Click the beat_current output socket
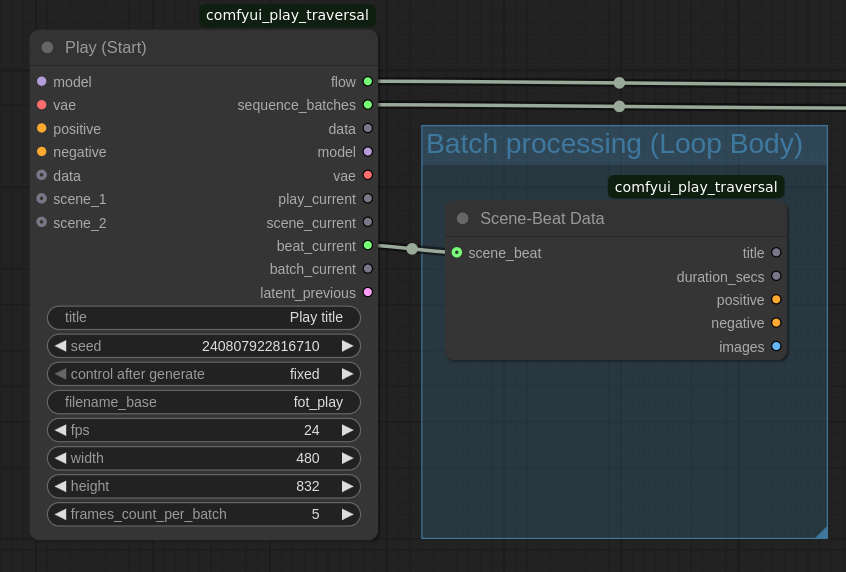This screenshot has width=846, height=572. tap(368, 245)
